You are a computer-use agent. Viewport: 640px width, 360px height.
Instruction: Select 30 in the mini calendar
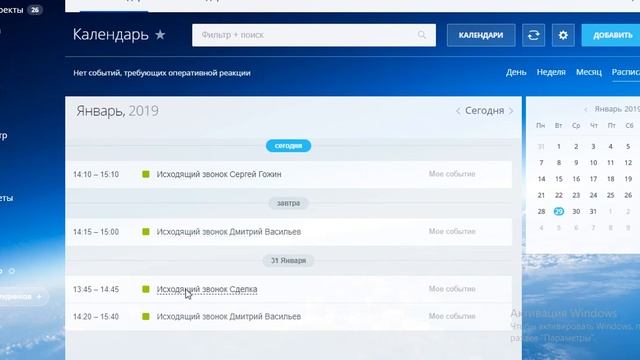click(576, 211)
